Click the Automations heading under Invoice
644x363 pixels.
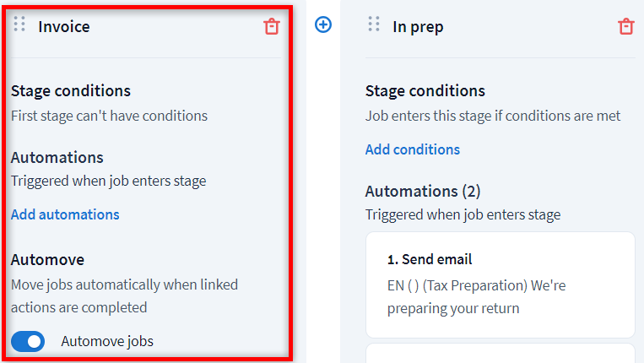(x=57, y=157)
